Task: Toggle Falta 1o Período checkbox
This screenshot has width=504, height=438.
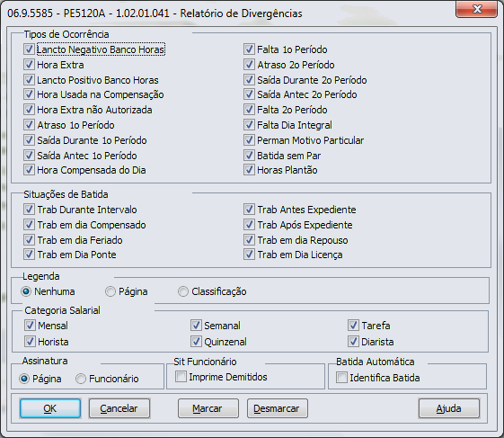Action: (x=249, y=49)
